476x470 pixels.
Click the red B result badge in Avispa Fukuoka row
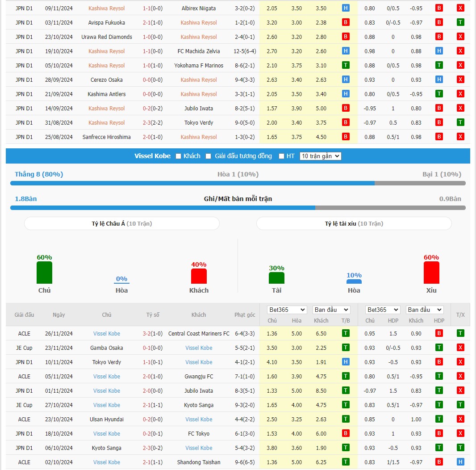[346, 22]
